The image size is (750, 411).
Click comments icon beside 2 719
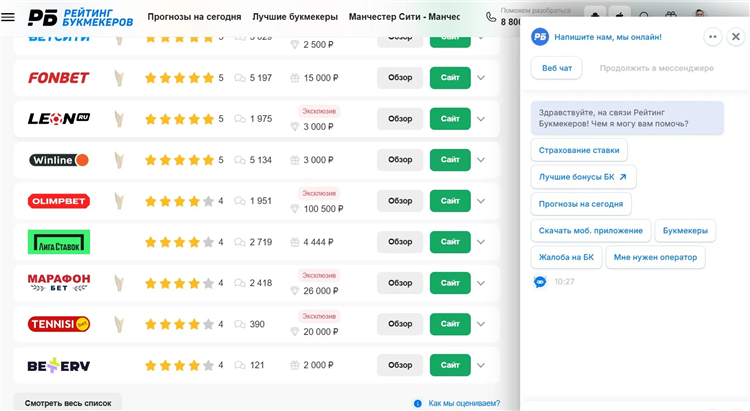pos(240,242)
